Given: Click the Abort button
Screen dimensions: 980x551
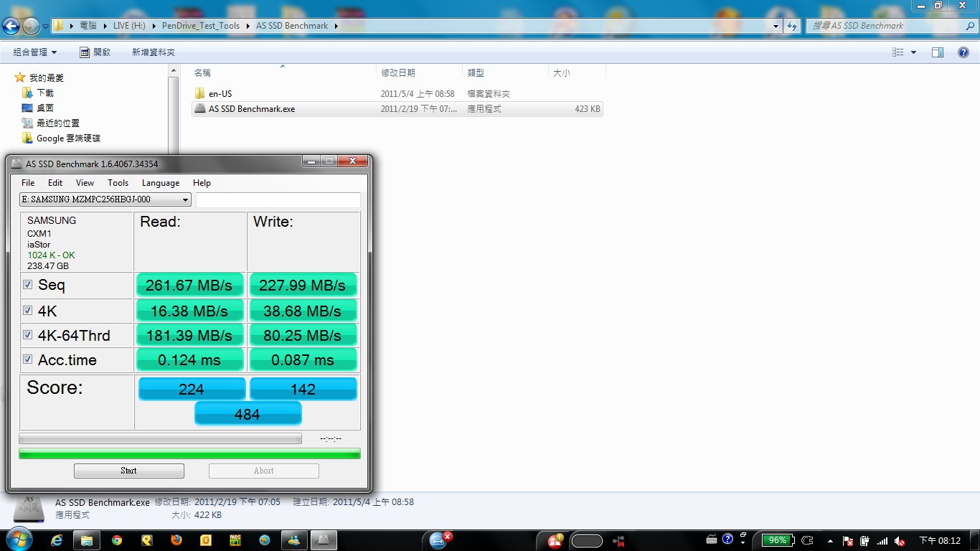Looking at the screenshot, I should 263,471.
